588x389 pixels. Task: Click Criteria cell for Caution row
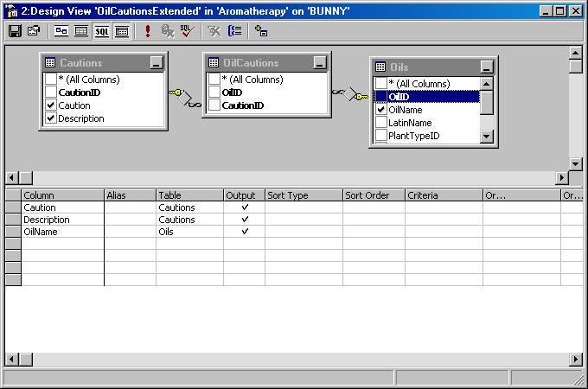[444, 207]
